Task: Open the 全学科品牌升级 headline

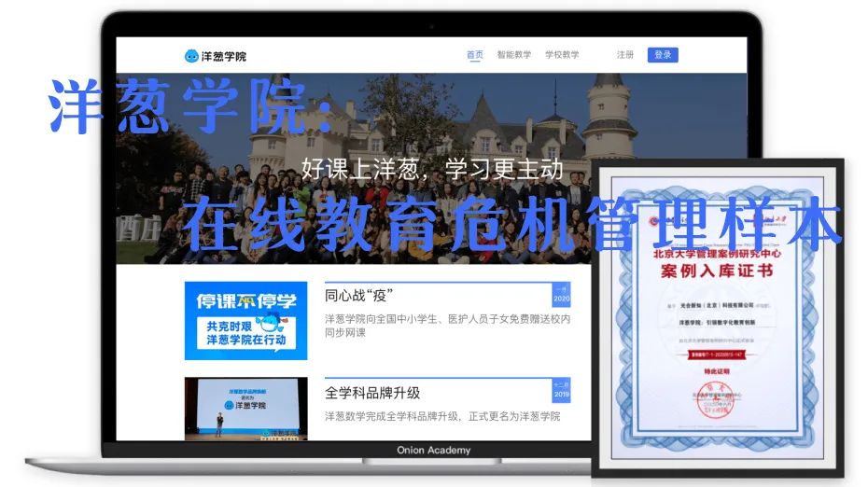Action: (372, 393)
